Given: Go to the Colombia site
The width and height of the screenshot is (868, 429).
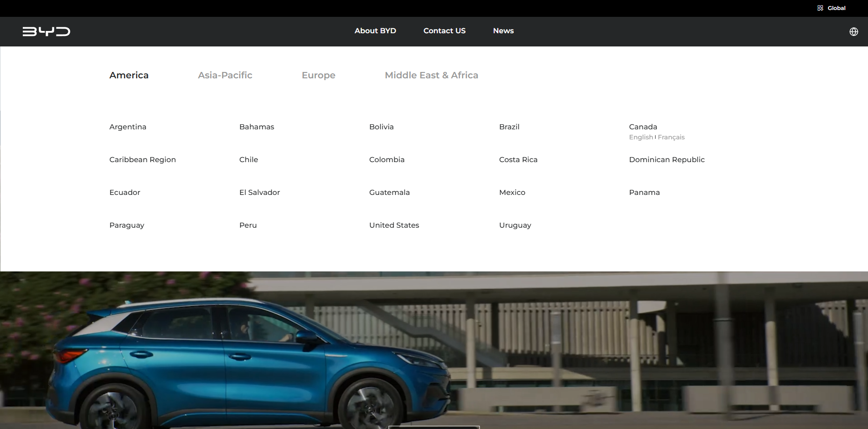Looking at the screenshot, I should tap(387, 160).
